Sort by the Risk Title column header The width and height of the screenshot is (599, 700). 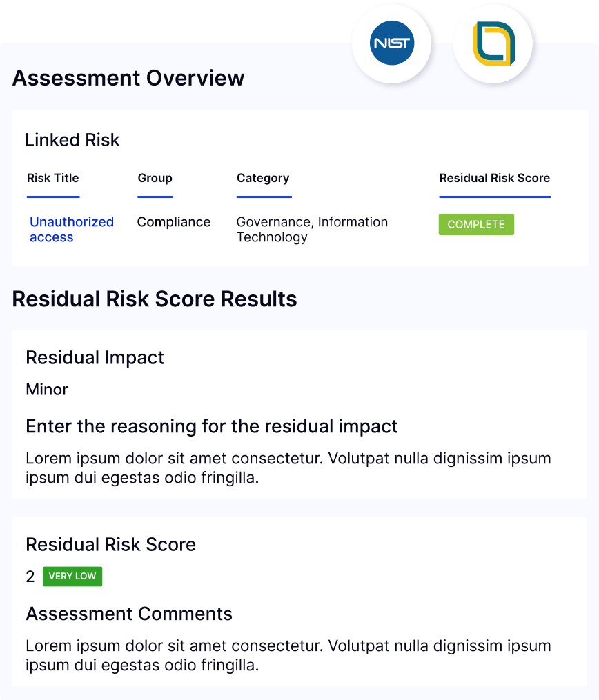pyautogui.click(x=52, y=178)
